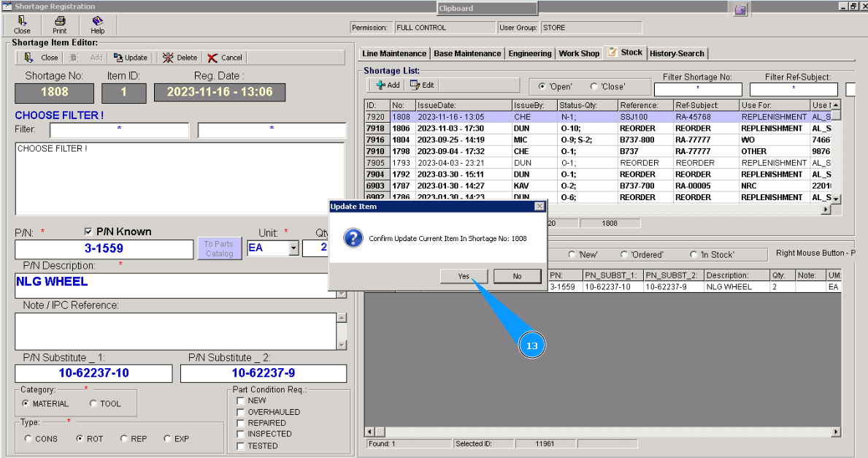Select the TOOL category radio button

[x=93, y=404]
